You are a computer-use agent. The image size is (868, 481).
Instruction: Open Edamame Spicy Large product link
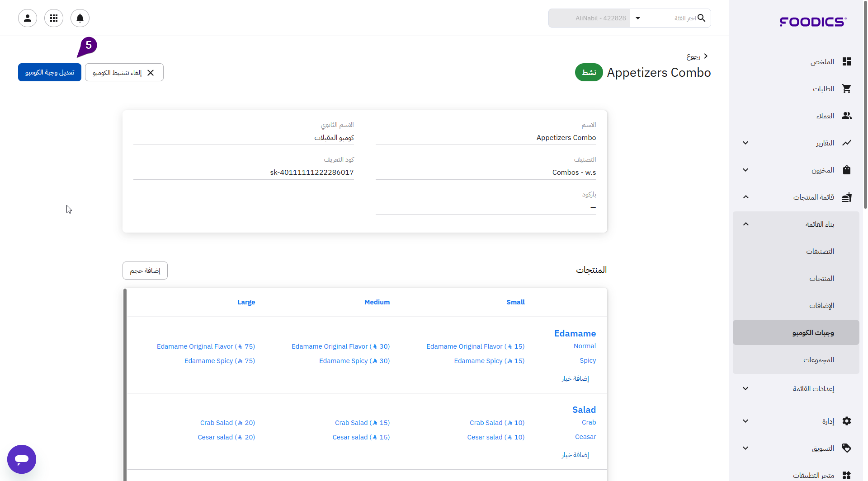219,361
